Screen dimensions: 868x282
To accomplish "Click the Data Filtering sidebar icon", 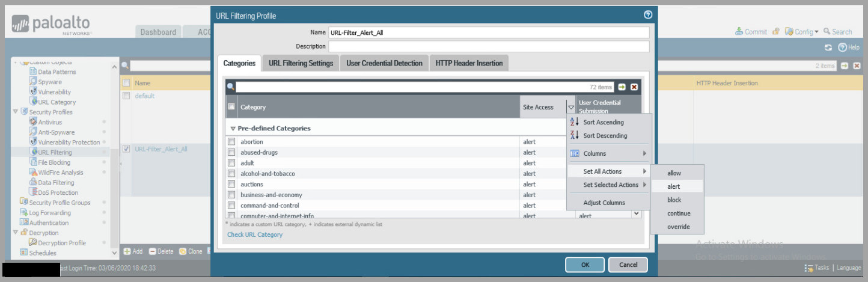I will coord(34,182).
